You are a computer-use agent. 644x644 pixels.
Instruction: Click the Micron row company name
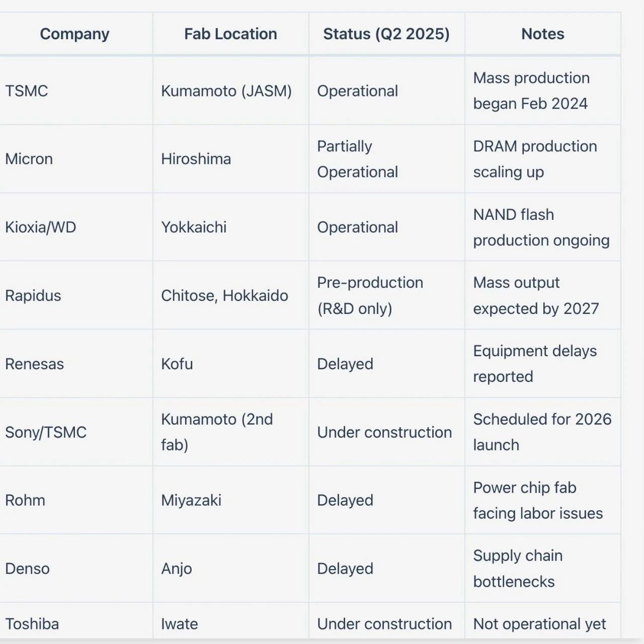point(29,159)
